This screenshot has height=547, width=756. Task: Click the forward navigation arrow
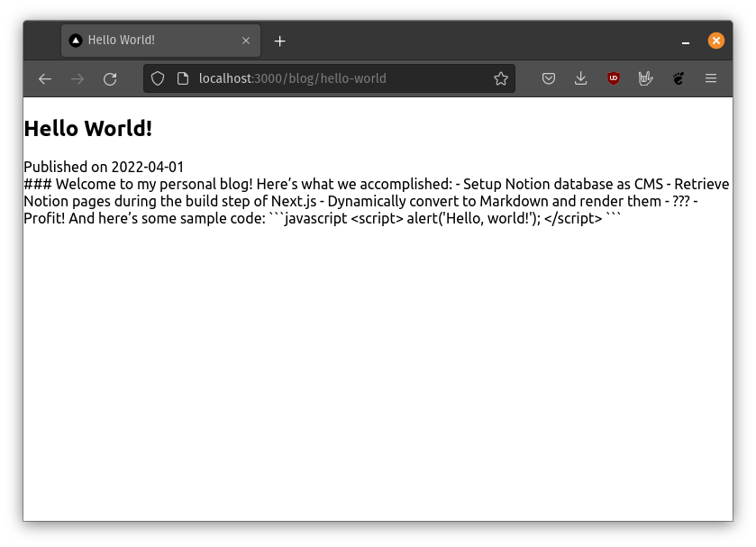tap(77, 78)
